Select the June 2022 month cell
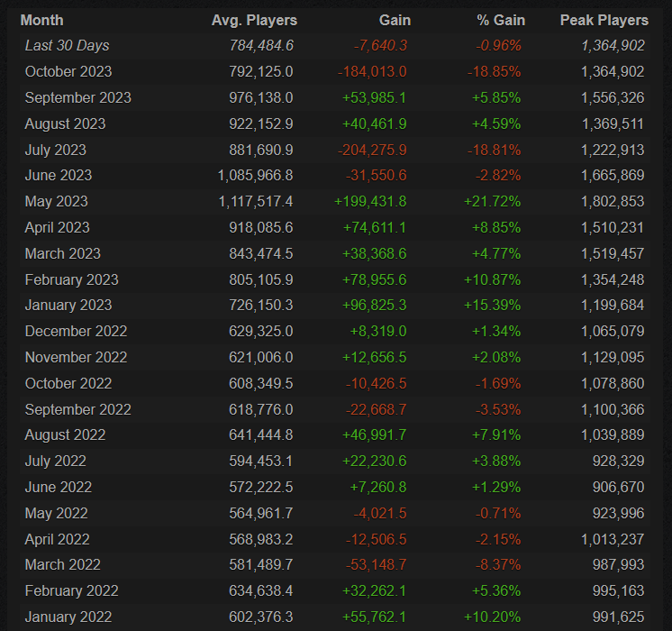This screenshot has height=631, width=672. (x=59, y=488)
